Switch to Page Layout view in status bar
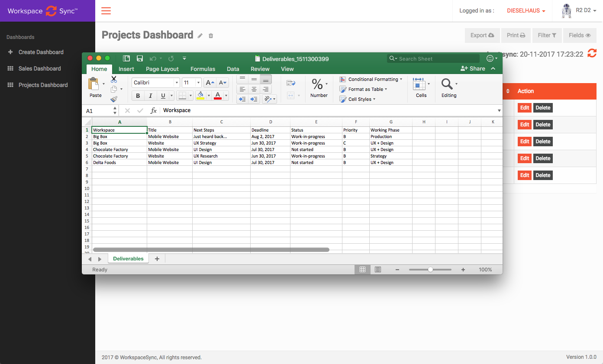Image resolution: width=603 pixels, height=364 pixels. point(378,270)
